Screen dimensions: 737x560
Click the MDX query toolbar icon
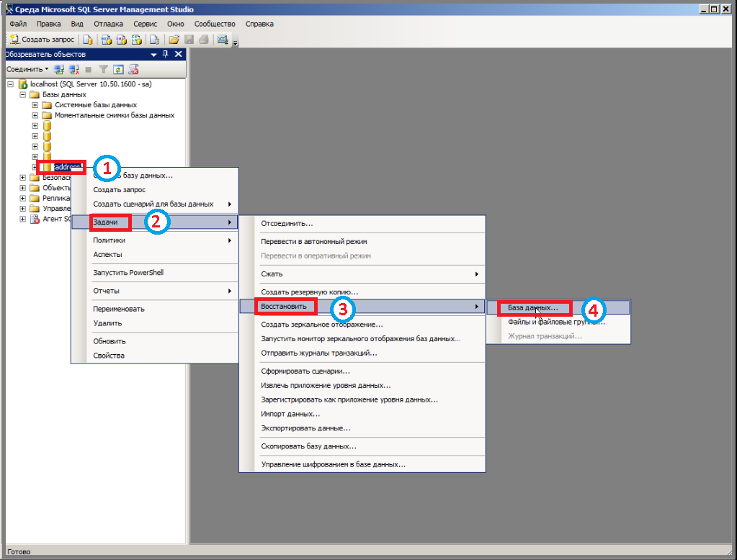pyautogui.click(x=107, y=40)
